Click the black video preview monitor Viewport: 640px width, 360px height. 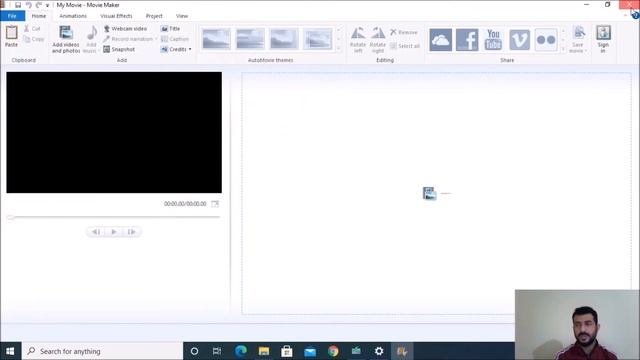coord(114,132)
